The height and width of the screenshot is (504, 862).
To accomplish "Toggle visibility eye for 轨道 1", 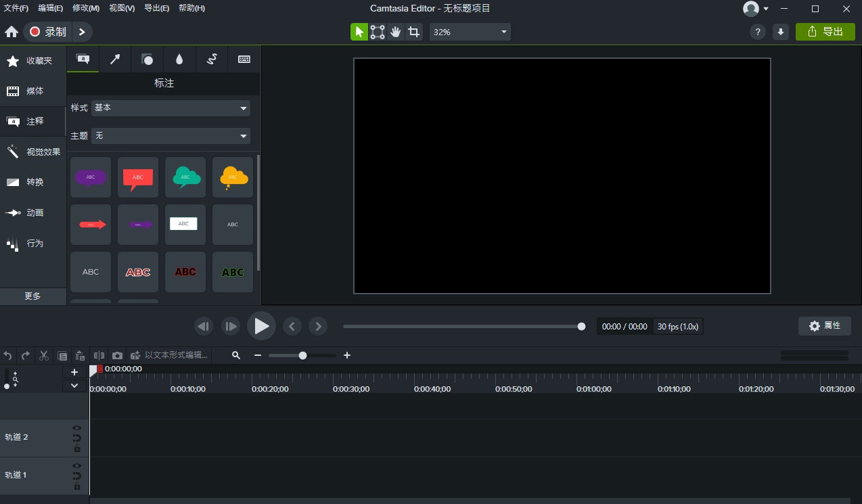I will [77, 465].
